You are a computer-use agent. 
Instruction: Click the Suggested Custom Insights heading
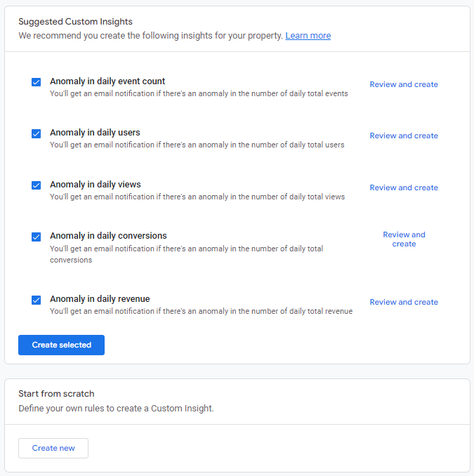coord(75,22)
